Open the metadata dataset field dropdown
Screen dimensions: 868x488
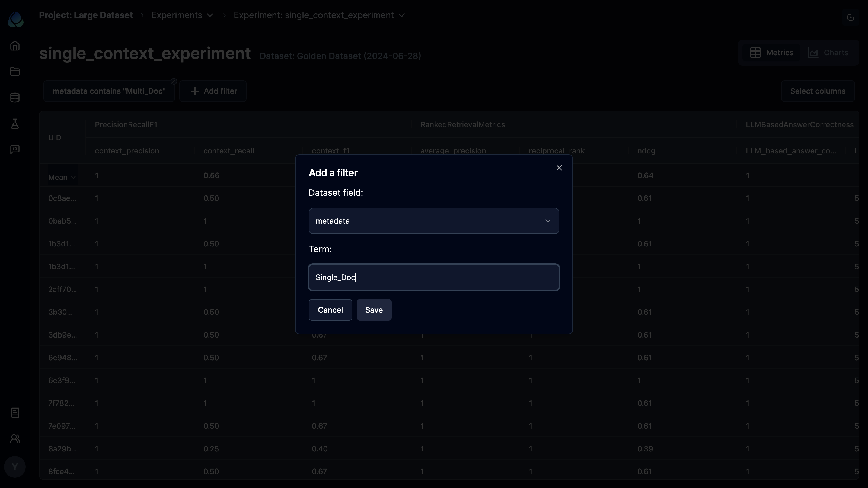(x=433, y=220)
